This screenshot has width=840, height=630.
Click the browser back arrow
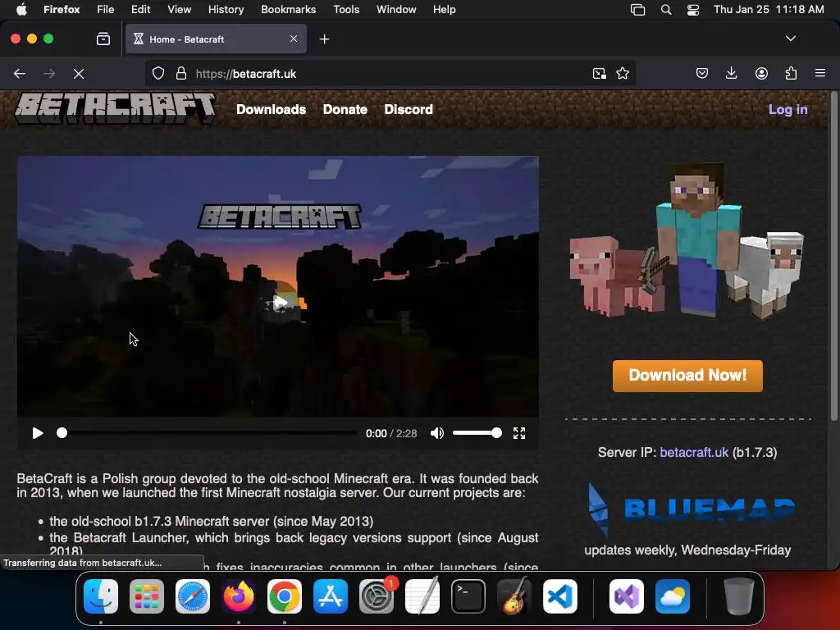(20, 73)
